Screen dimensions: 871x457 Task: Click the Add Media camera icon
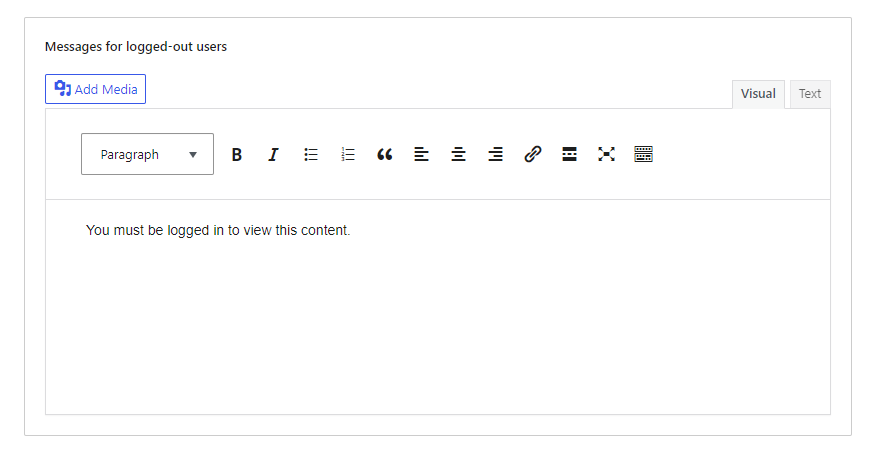point(62,88)
